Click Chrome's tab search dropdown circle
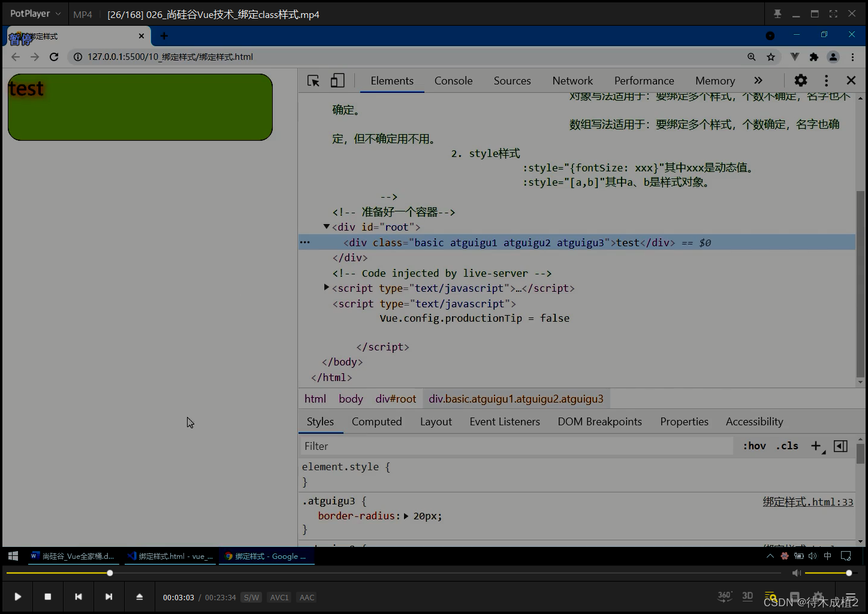 pos(770,36)
